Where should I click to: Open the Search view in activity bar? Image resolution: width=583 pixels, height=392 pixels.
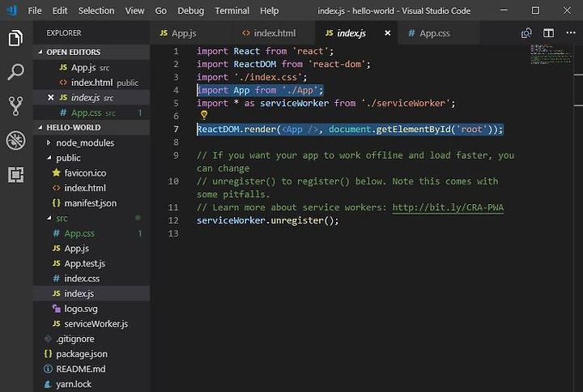[15, 72]
